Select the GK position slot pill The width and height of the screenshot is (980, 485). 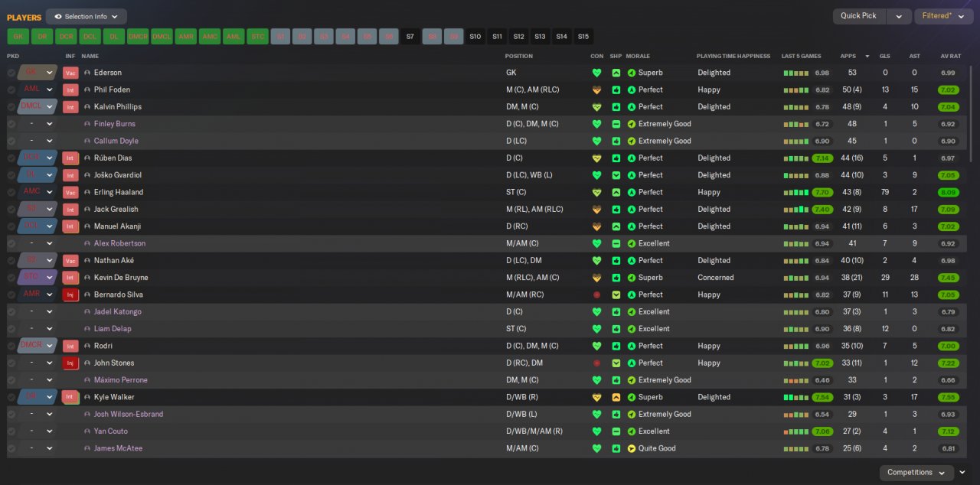(x=18, y=36)
